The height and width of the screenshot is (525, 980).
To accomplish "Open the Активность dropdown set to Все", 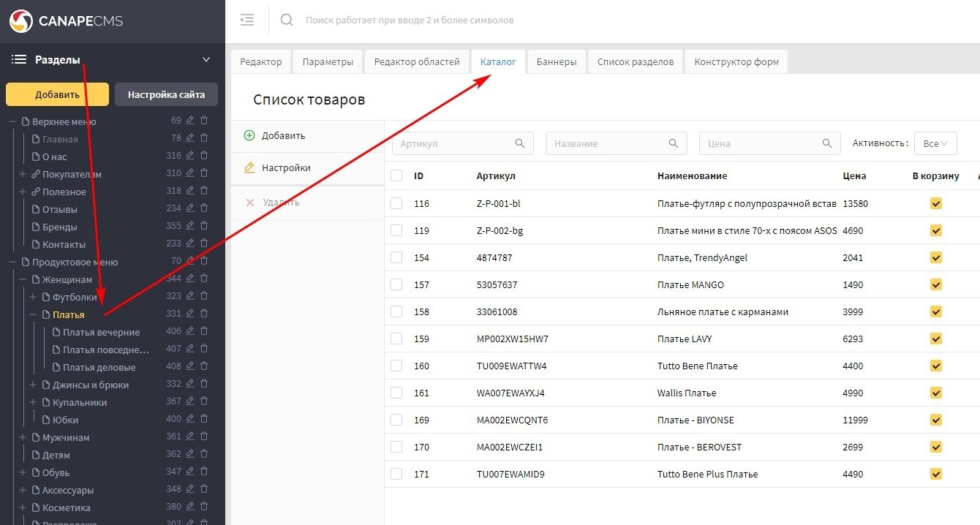I will coord(935,143).
